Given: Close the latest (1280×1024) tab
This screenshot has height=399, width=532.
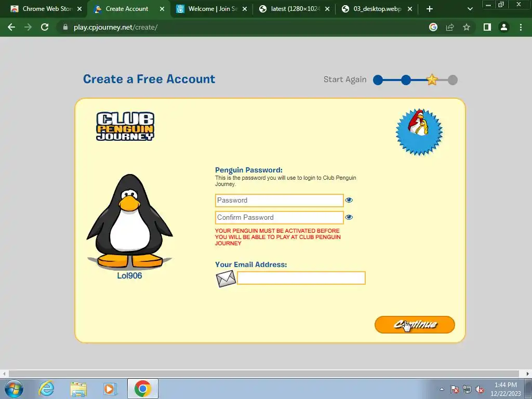Looking at the screenshot, I should 327,9.
